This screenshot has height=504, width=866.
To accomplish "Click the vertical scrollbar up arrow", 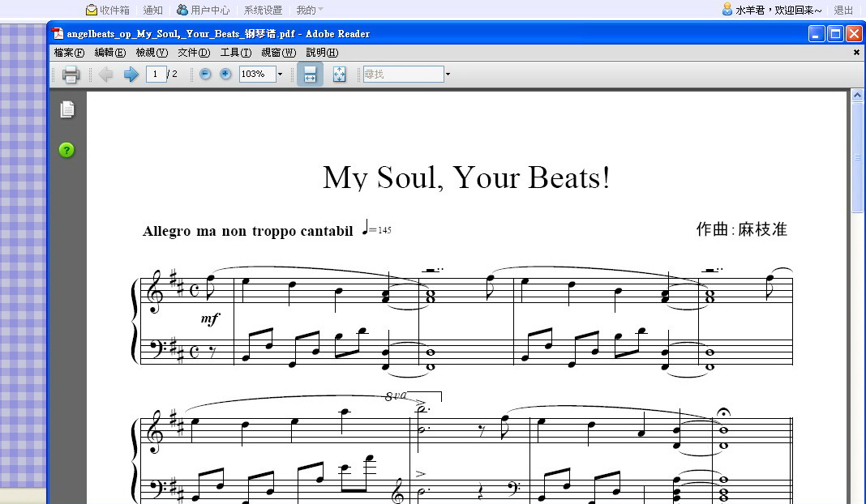I will click(857, 95).
